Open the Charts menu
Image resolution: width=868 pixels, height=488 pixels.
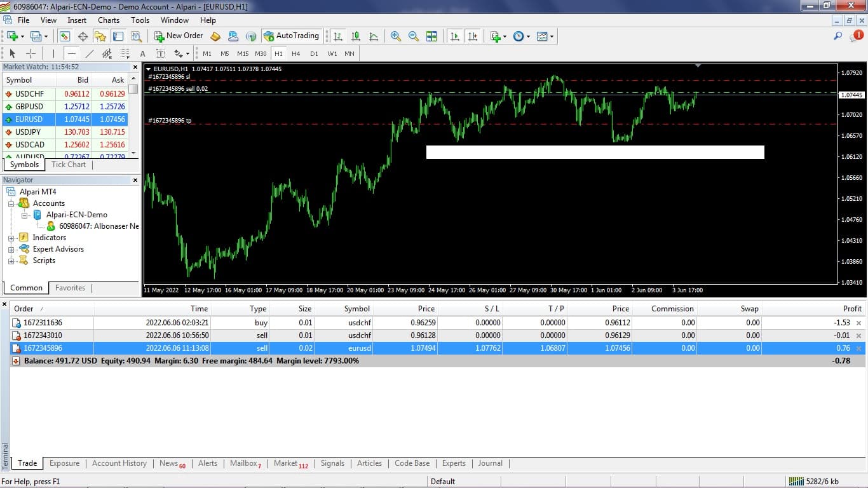pyautogui.click(x=109, y=20)
